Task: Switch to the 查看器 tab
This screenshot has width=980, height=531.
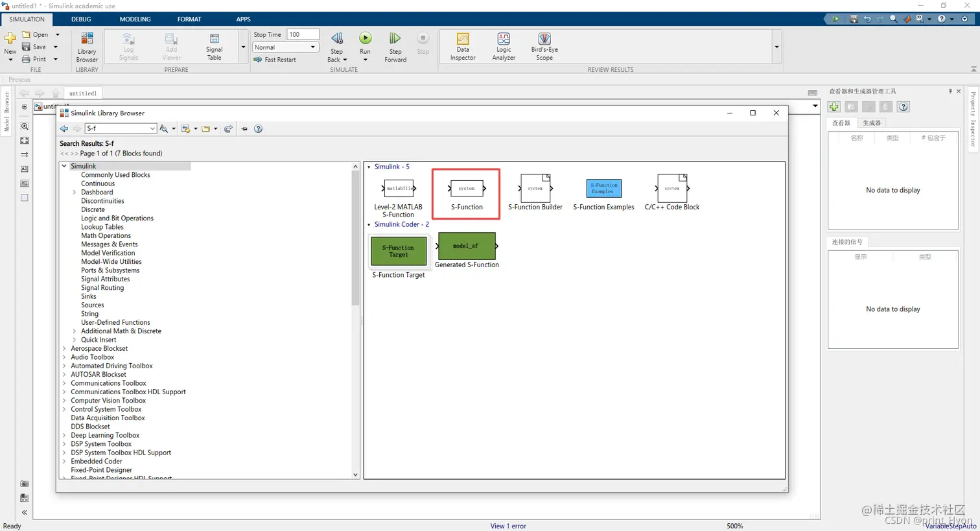Action: 841,123
